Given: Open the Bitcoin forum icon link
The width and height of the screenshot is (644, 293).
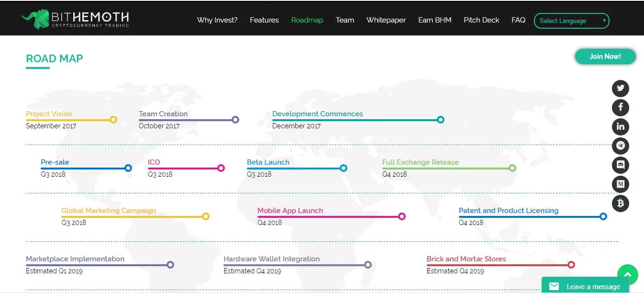Looking at the screenshot, I should pos(620,203).
